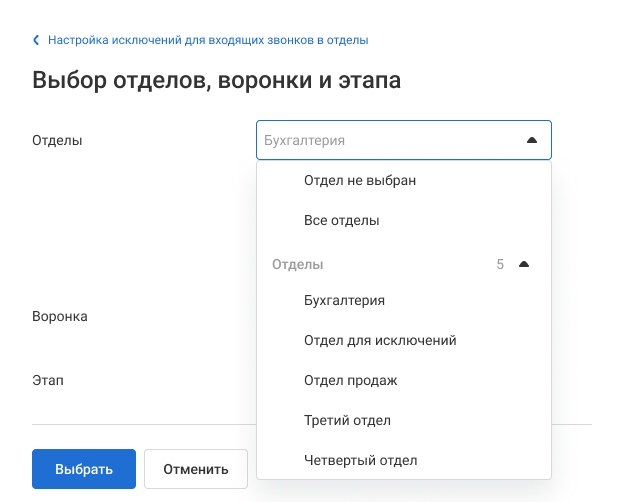Select the 'Отдел не выбран' option
Viewport: 624px width, 502px height.
pyautogui.click(x=359, y=181)
